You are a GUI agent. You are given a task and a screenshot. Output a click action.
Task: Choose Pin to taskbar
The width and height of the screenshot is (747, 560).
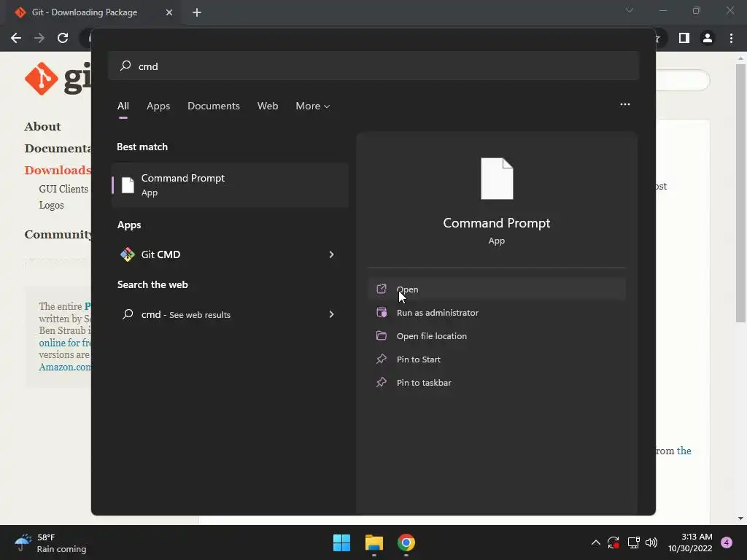[497, 382]
